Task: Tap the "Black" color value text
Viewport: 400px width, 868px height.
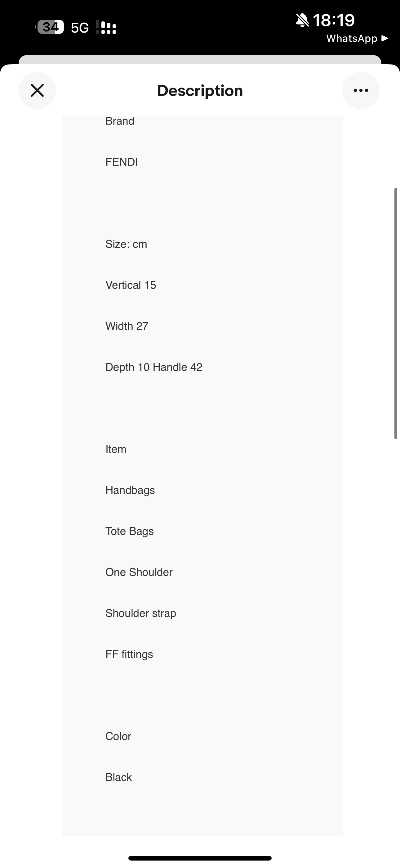Action: [x=118, y=777]
